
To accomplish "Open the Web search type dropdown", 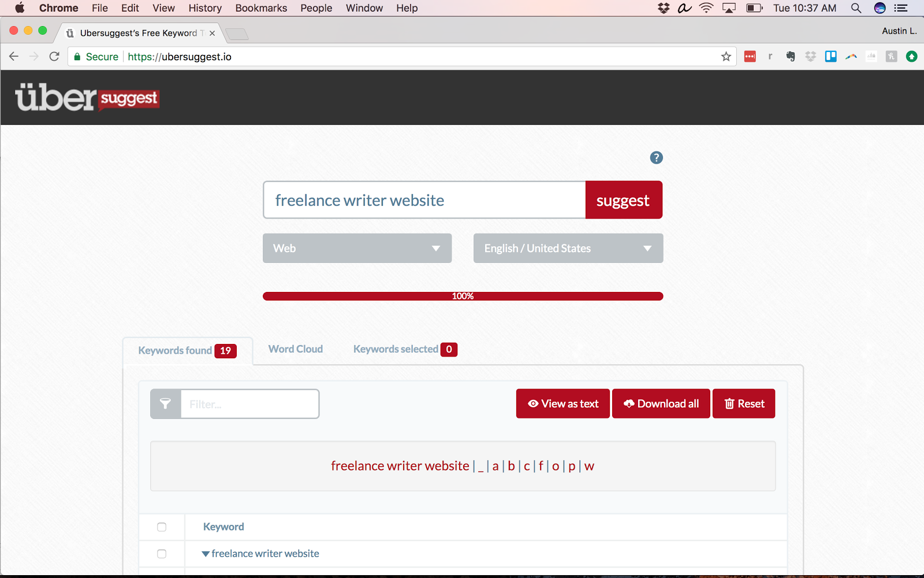I will 357,249.
